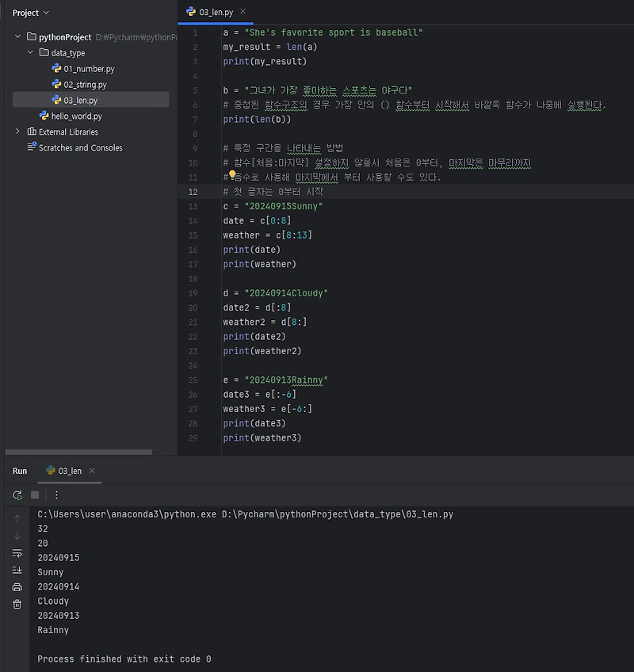Stop the running process
This screenshot has width=634, height=672.
(x=33, y=494)
